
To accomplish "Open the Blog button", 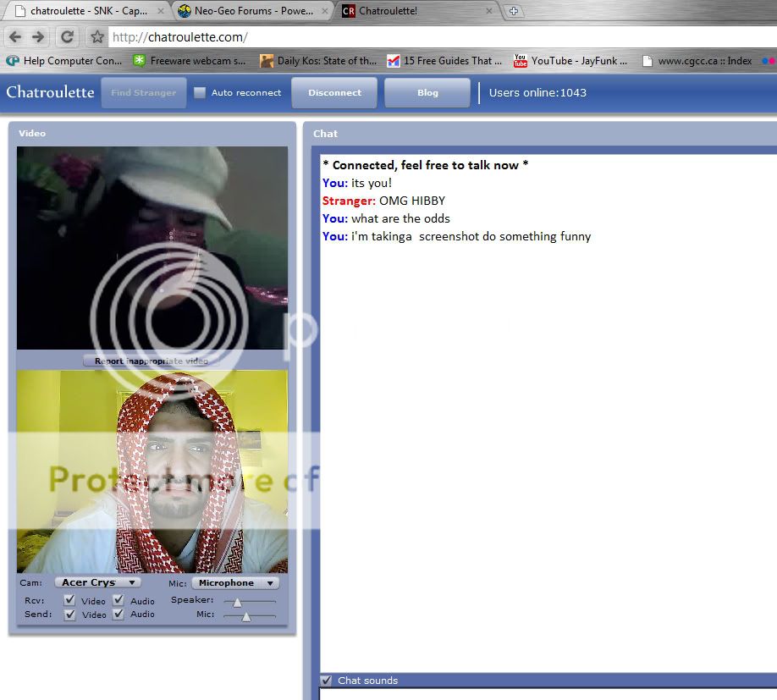I will [x=427, y=93].
